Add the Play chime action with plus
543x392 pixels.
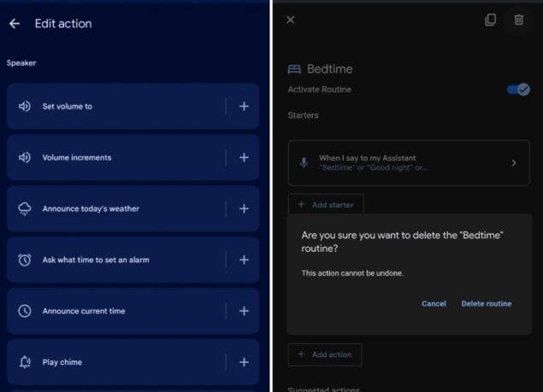click(x=244, y=362)
